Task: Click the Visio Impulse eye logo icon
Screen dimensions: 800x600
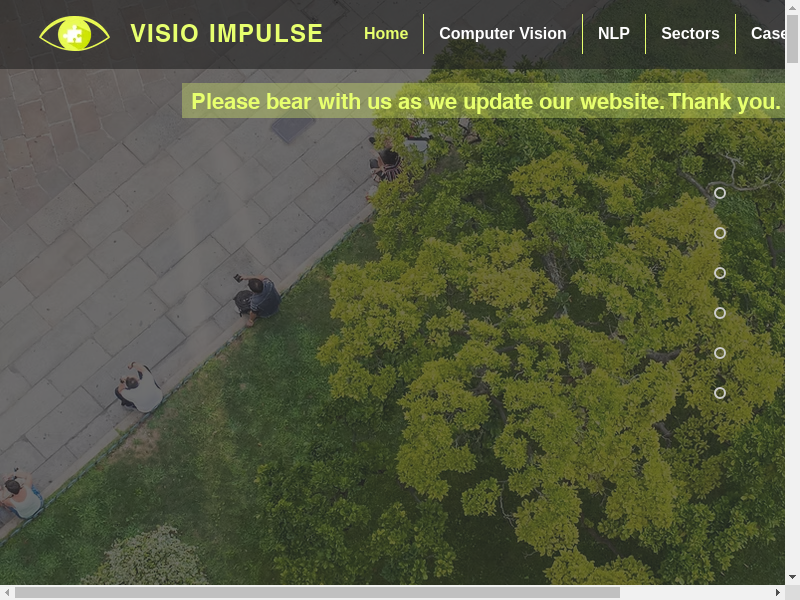Action: (74, 34)
